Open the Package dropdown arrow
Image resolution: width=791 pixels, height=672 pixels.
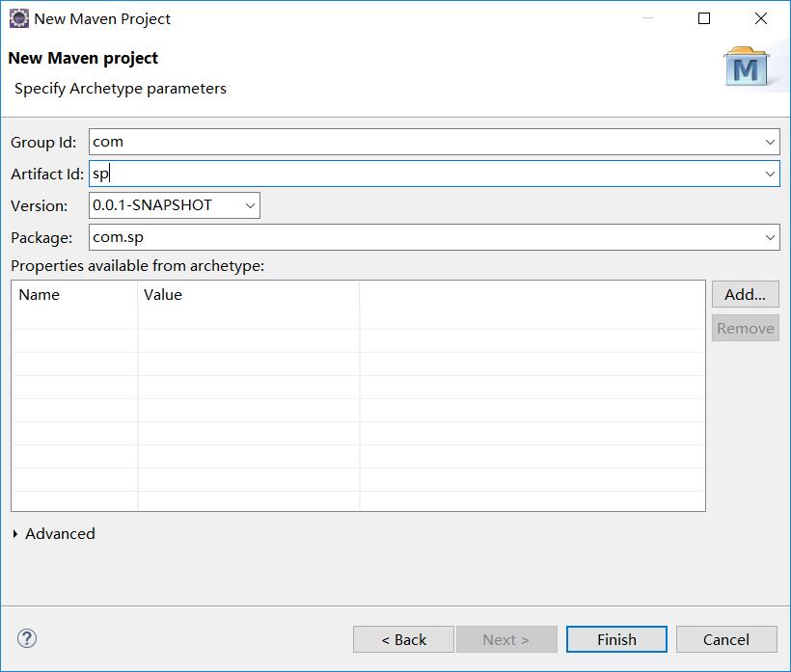coord(770,237)
